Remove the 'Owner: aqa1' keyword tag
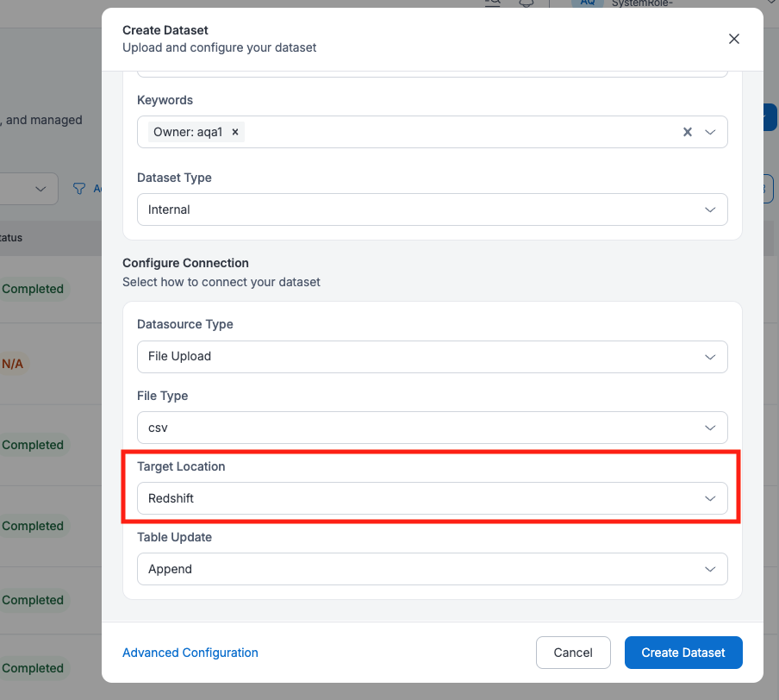The width and height of the screenshot is (779, 700). point(235,132)
